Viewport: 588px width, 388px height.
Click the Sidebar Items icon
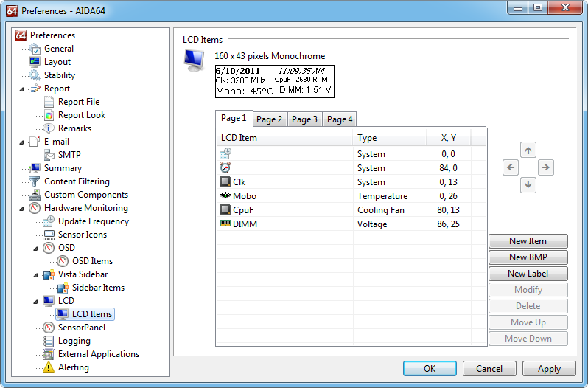pos(63,288)
